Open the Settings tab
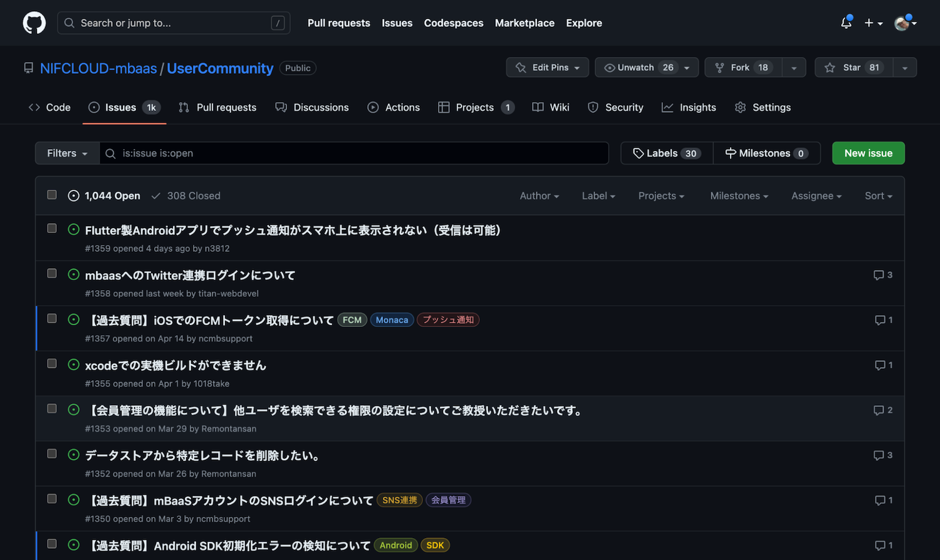Viewport: 940px width, 560px height. tap(763, 108)
